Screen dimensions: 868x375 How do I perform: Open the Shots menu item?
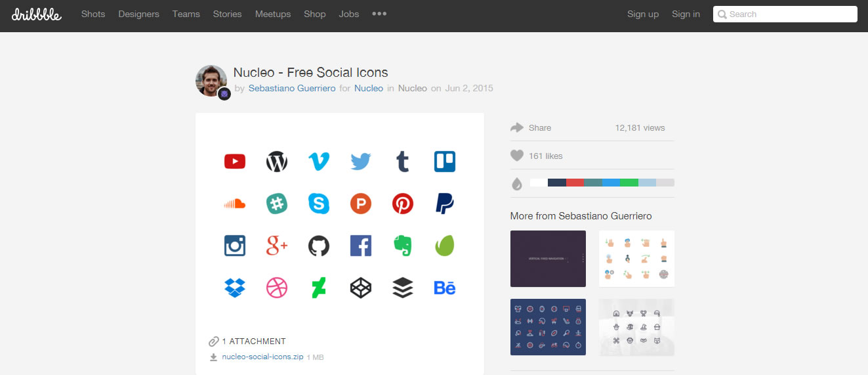tap(93, 14)
